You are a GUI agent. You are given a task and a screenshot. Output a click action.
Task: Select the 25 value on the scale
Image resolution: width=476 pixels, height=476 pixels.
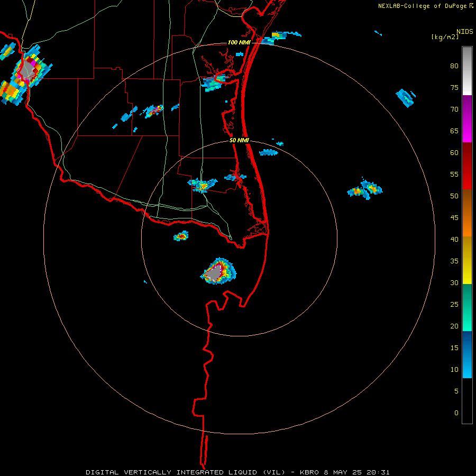454,305
